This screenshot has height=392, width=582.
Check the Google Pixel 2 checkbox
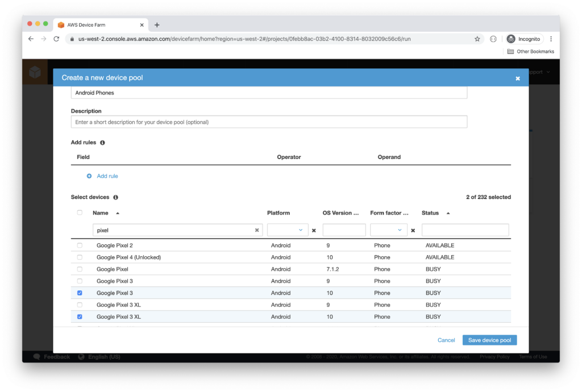[80, 245]
